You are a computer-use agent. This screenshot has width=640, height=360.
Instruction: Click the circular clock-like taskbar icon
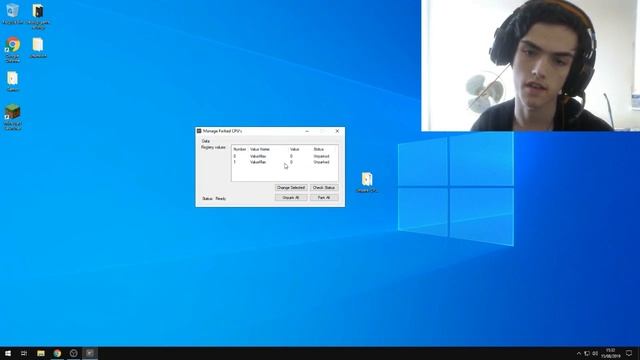click(x=73, y=353)
